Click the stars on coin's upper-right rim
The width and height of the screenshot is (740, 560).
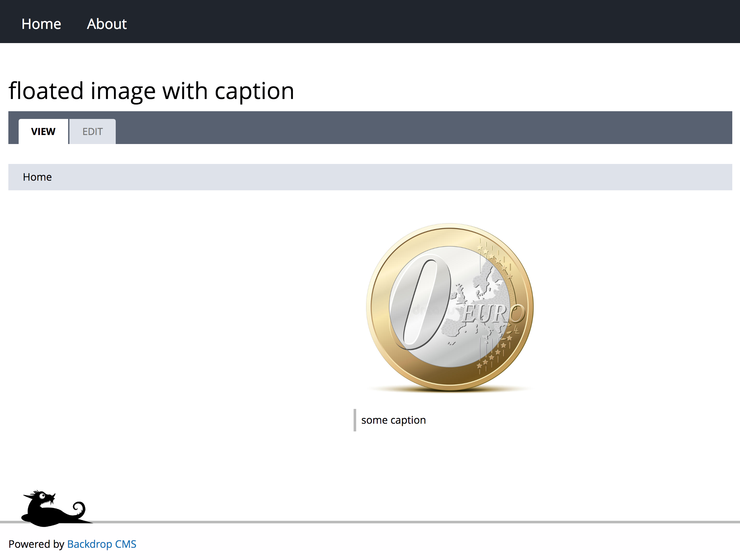point(495,257)
